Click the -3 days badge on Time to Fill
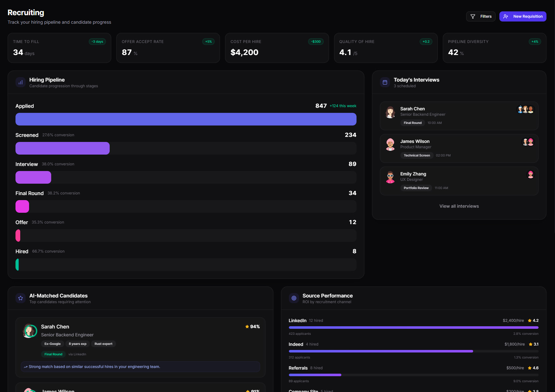The image size is (555, 392). (x=97, y=41)
